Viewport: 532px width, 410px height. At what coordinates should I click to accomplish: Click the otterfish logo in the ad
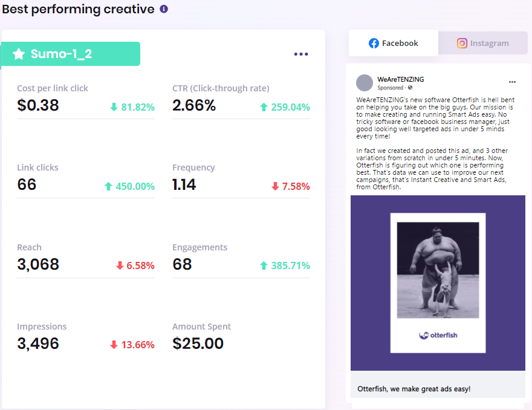pos(438,336)
